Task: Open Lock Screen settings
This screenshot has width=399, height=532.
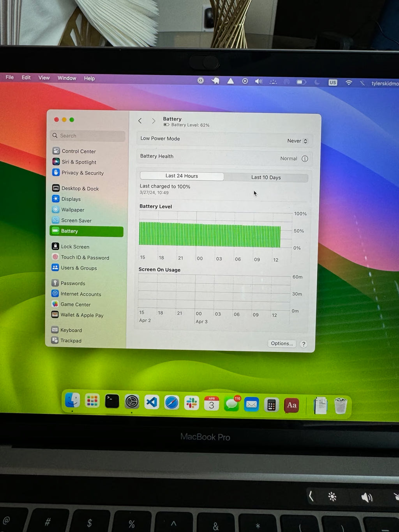Action: pos(75,246)
